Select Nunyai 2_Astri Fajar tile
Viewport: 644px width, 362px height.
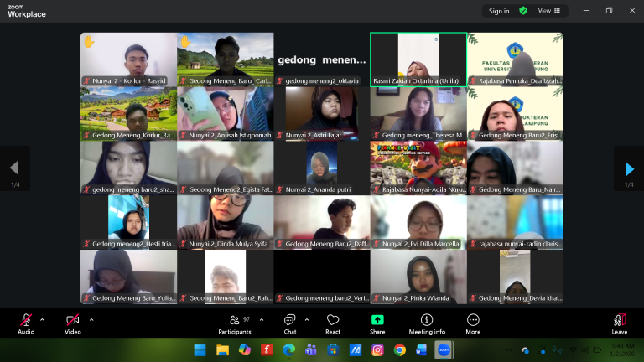322,114
